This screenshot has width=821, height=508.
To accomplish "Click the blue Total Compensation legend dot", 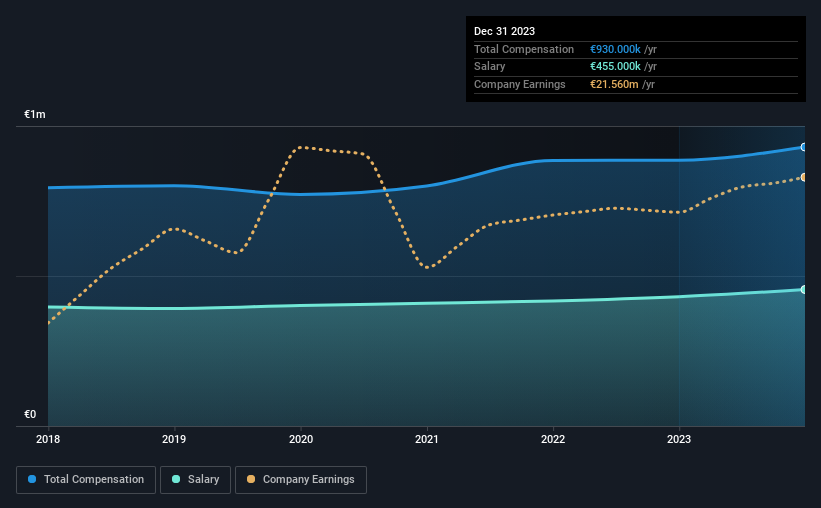I will click(x=32, y=479).
